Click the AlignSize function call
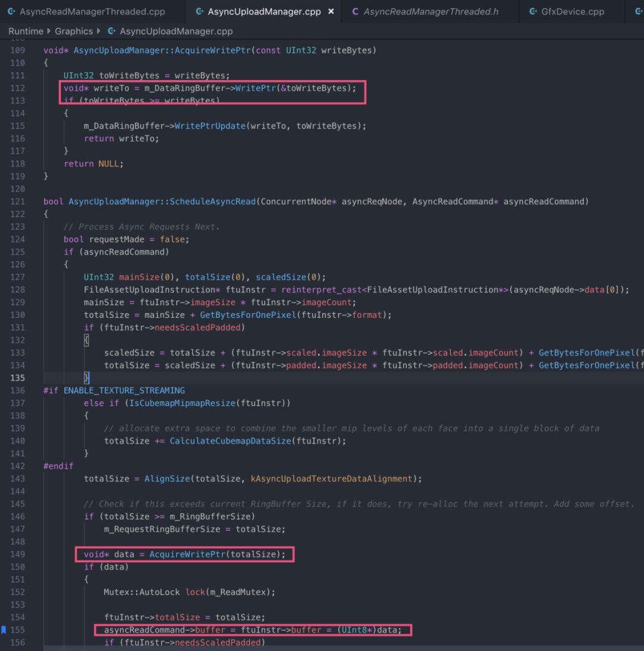 [x=167, y=479]
